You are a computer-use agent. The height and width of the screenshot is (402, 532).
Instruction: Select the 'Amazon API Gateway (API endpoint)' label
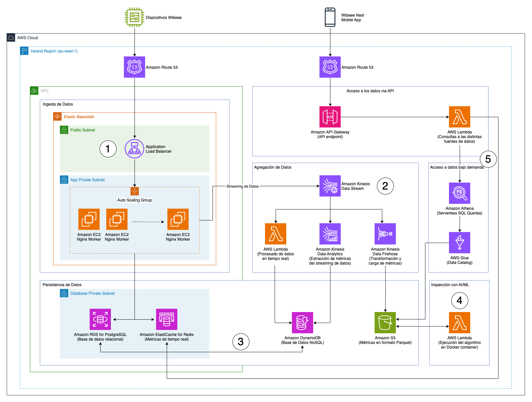click(x=330, y=134)
